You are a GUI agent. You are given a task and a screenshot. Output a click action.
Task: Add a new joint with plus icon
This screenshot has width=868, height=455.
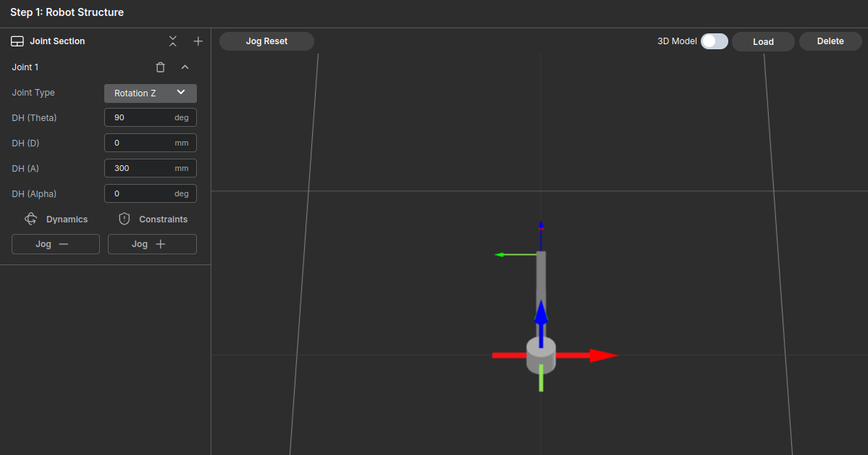[x=198, y=41]
